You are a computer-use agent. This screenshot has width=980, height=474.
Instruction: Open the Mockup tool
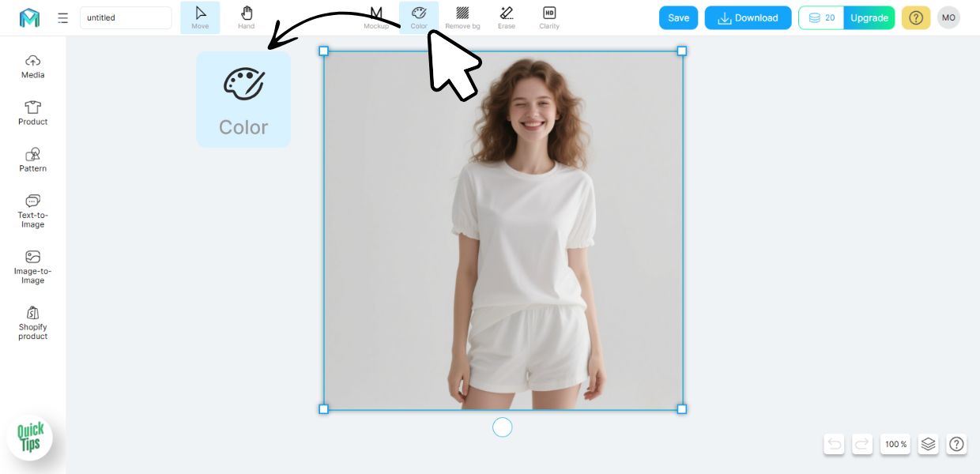pyautogui.click(x=376, y=17)
